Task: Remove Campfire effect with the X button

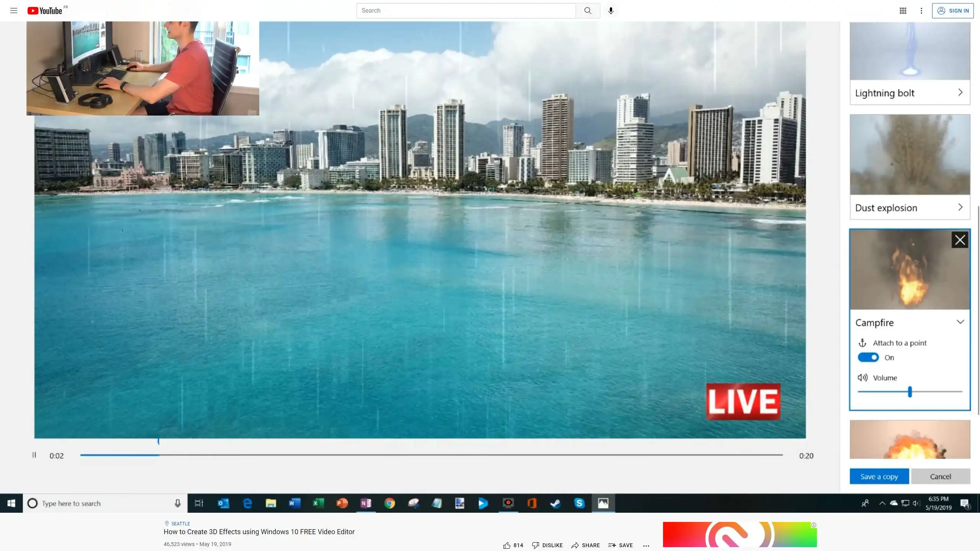Action: [x=959, y=240]
